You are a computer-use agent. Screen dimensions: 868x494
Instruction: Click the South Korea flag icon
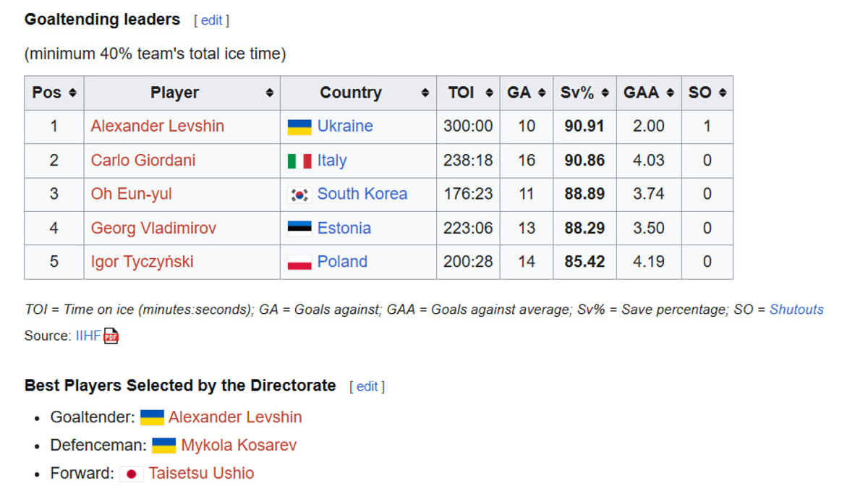pyautogui.click(x=299, y=195)
